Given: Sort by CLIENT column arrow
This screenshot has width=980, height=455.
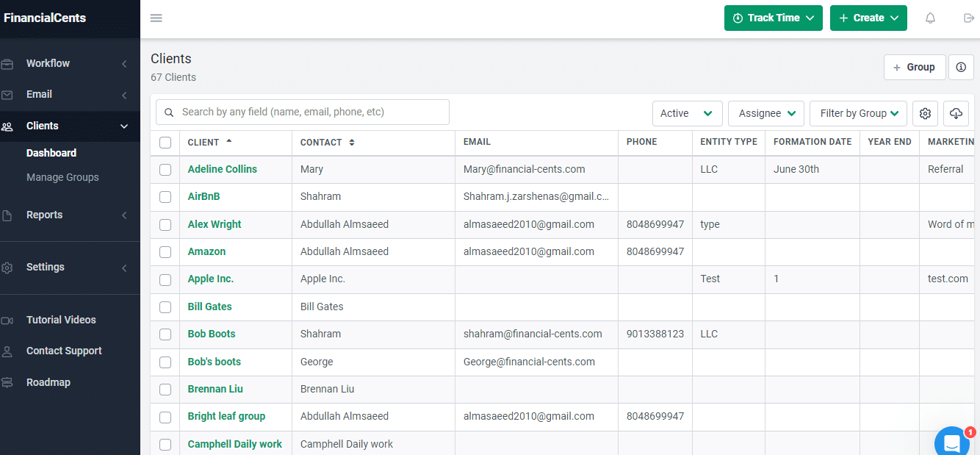Looking at the screenshot, I should click(228, 140).
